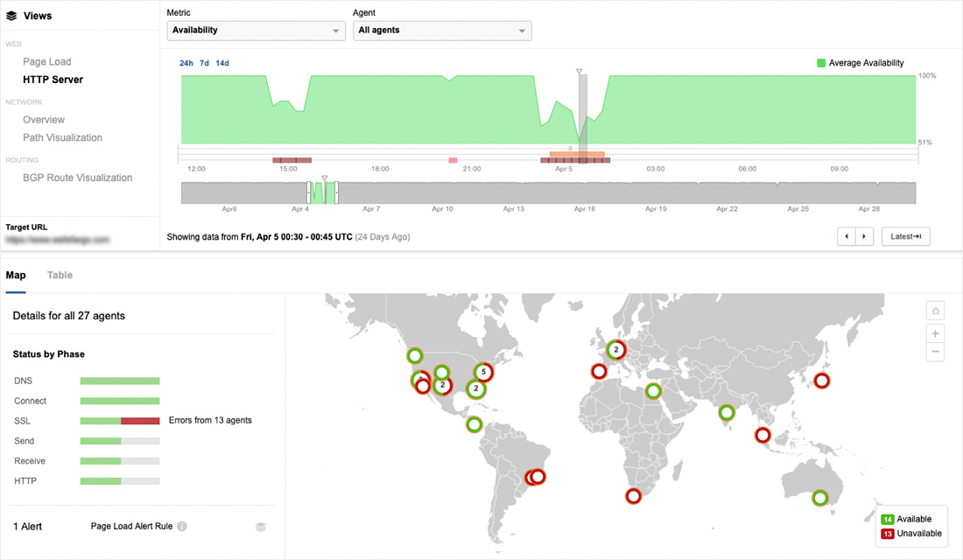963x560 pixels.
Task: Open Path Visualization view
Action: tap(62, 137)
